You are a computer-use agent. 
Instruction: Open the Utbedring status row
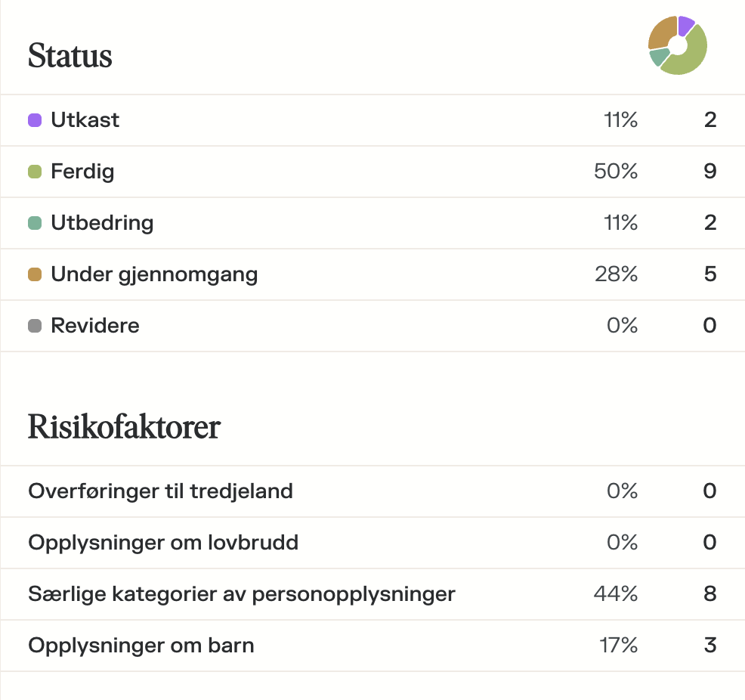tap(102, 223)
